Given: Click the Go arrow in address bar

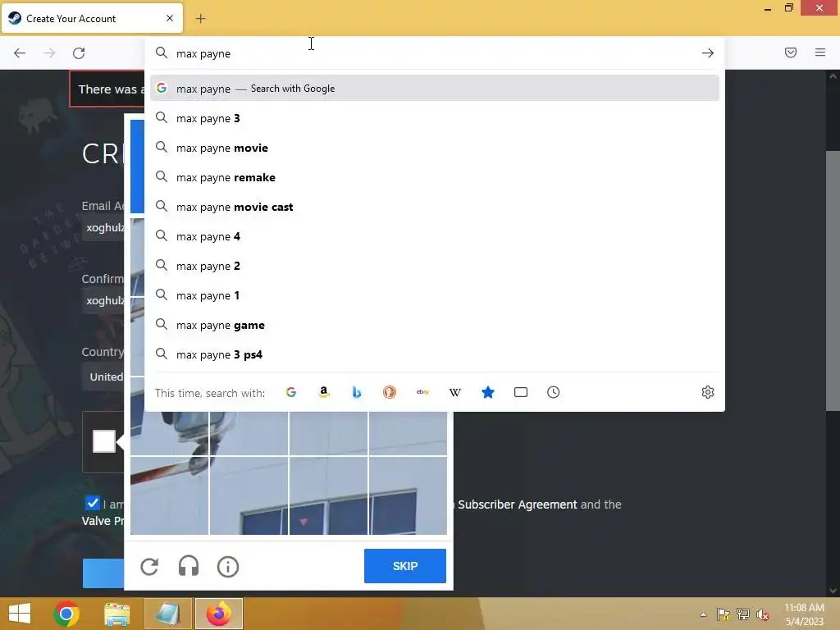Looking at the screenshot, I should tap(708, 53).
